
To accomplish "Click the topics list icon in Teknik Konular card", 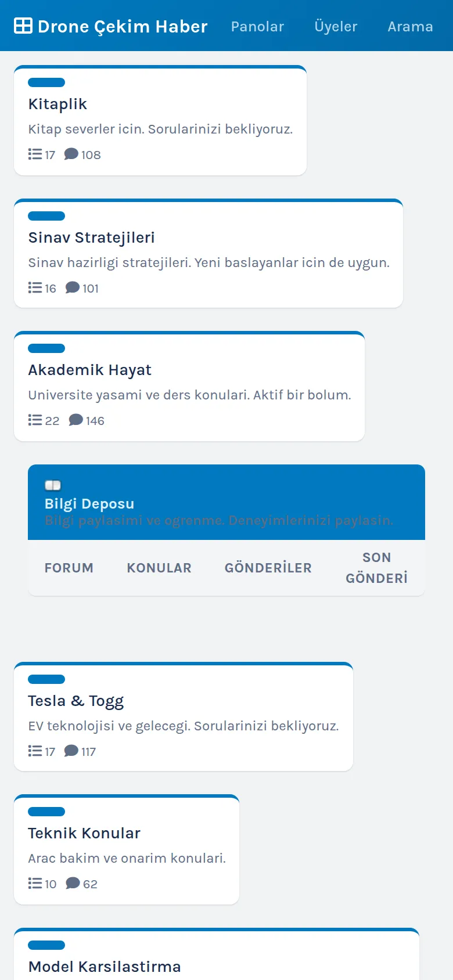I will click(35, 883).
